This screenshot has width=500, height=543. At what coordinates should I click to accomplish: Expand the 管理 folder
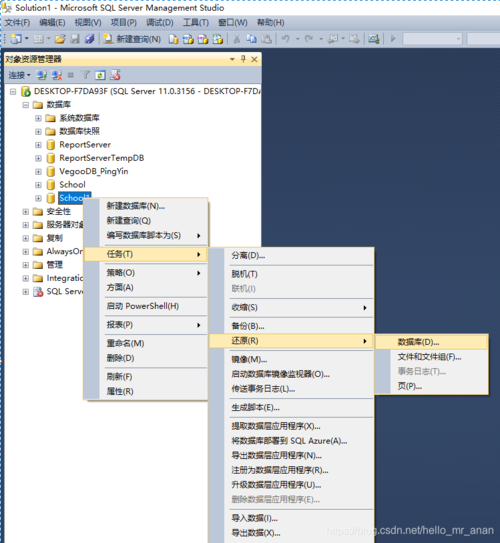click(26, 265)
